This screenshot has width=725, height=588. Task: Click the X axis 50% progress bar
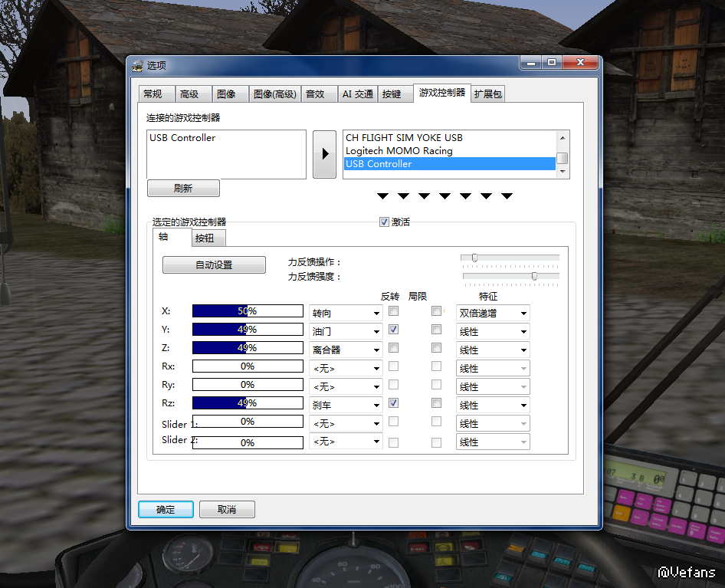point(248,311)
